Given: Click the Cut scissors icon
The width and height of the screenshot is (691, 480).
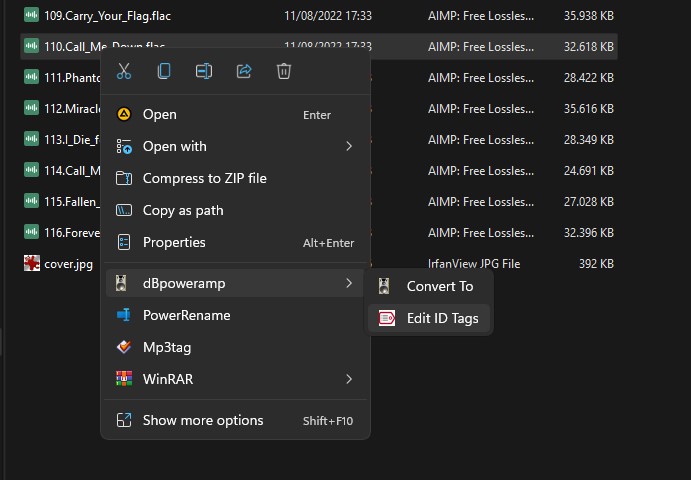Looking at the screenshot, I should coord(124,71).
